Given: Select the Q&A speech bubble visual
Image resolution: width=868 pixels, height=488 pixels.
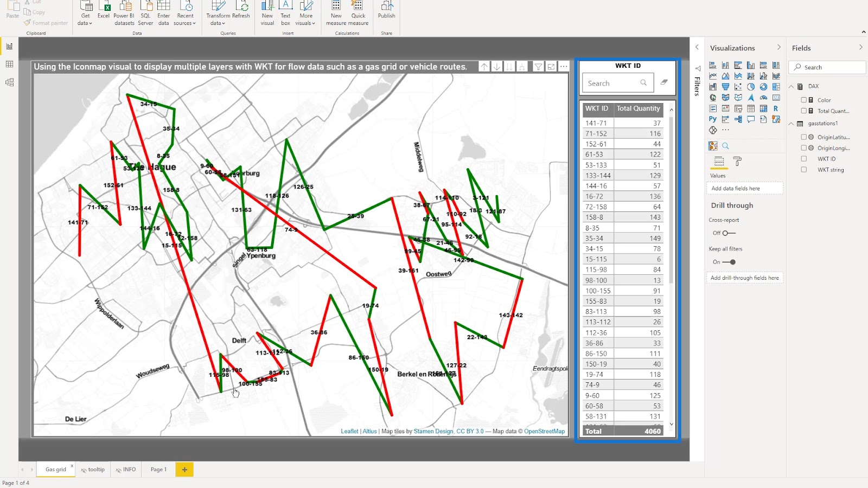Looking at the screenshot, I should click(x=751, y=119).
